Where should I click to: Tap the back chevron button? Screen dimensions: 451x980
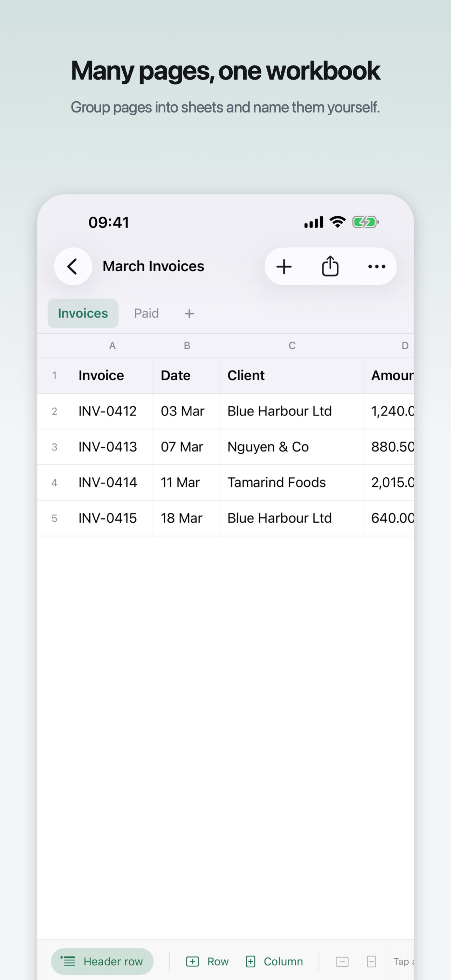point(73,266)
